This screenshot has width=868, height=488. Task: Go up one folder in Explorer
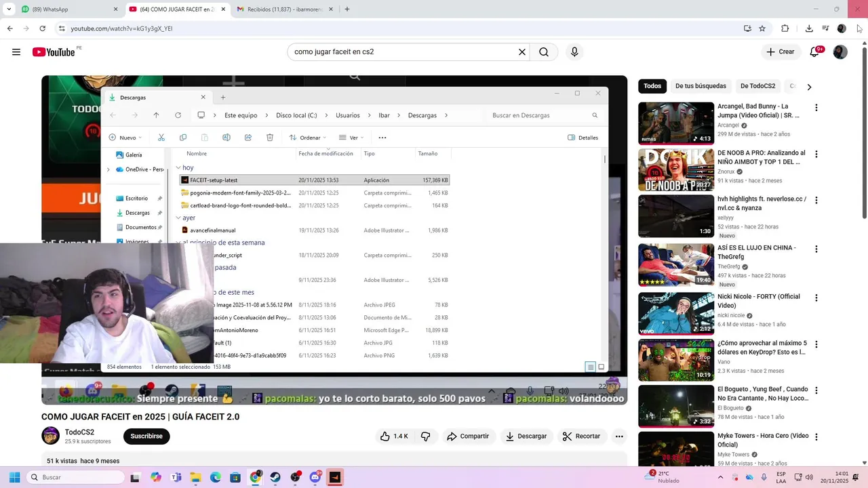(156, 115)
